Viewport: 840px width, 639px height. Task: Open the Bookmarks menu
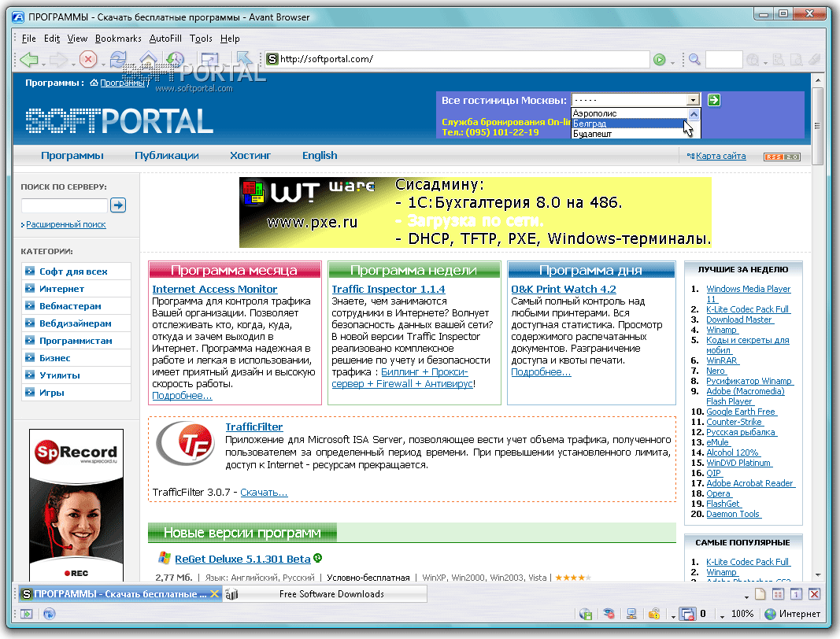(x=118, y=38)
